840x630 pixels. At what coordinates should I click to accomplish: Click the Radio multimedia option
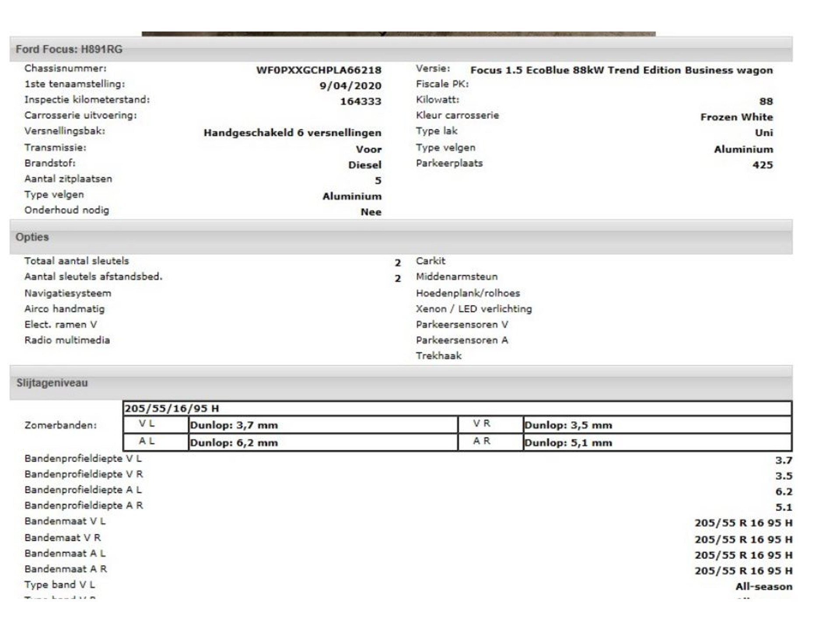click(x=67, y=340)
